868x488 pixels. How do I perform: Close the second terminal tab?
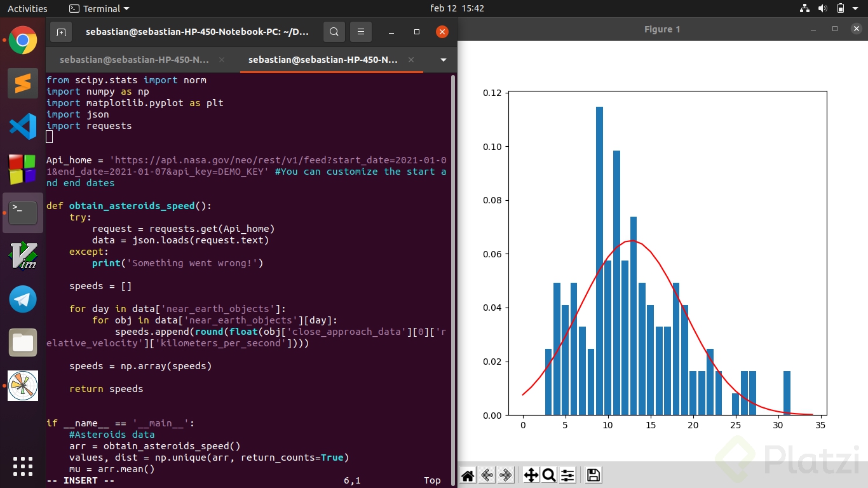(411, 60)
